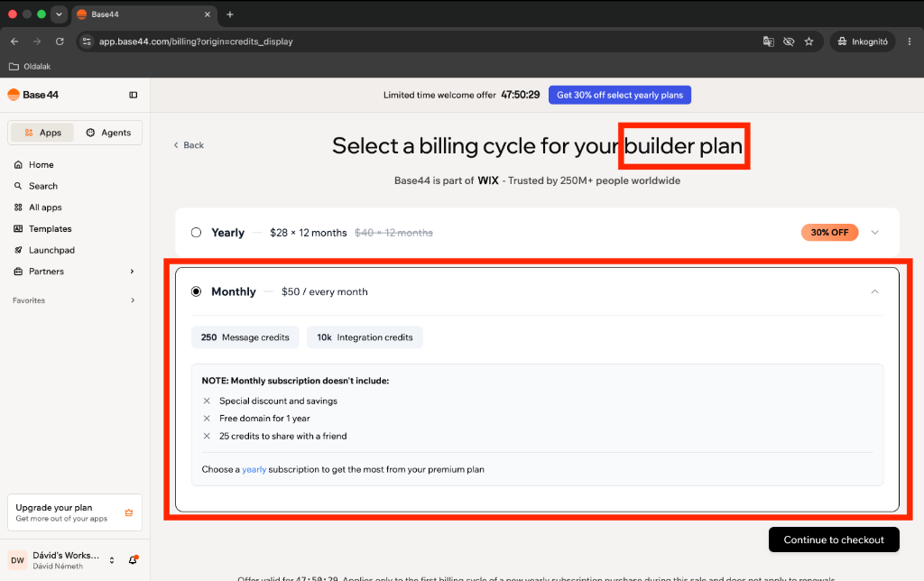This screenshot has height=581, width=924.
Task: Close the Base44 tab
Action: [x=208, y=14]
